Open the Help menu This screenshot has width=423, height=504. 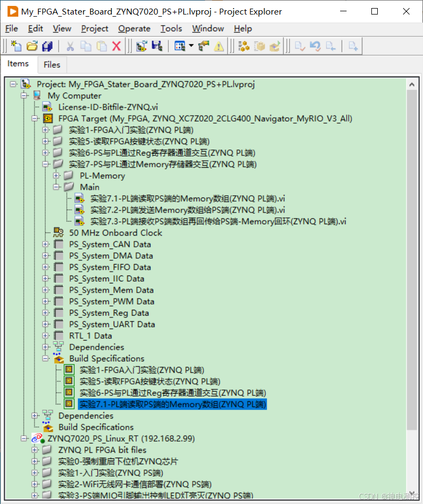[x=243, y=29]
